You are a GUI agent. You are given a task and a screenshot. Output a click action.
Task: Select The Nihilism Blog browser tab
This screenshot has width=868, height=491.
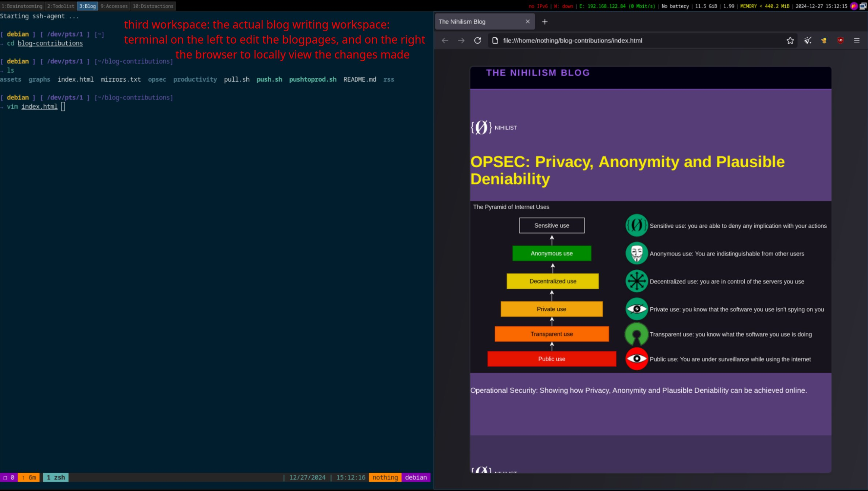coord(484,22)
